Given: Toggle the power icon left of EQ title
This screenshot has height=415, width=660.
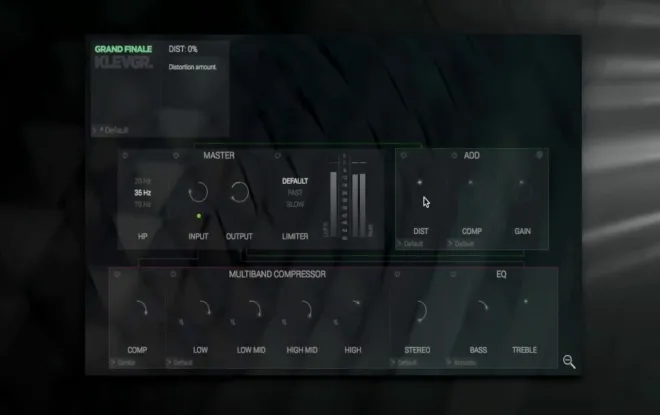Looking at the screenshot, I should point(453,274).
